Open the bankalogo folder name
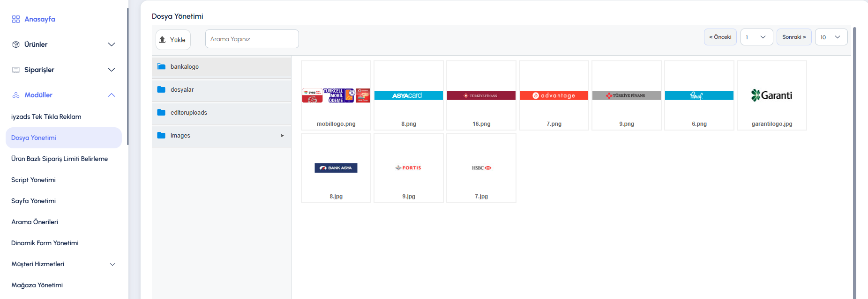 click(185, 67)
